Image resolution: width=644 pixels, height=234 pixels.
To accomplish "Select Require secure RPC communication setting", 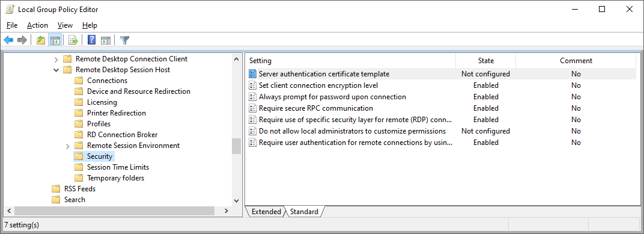I will point(316,108).
